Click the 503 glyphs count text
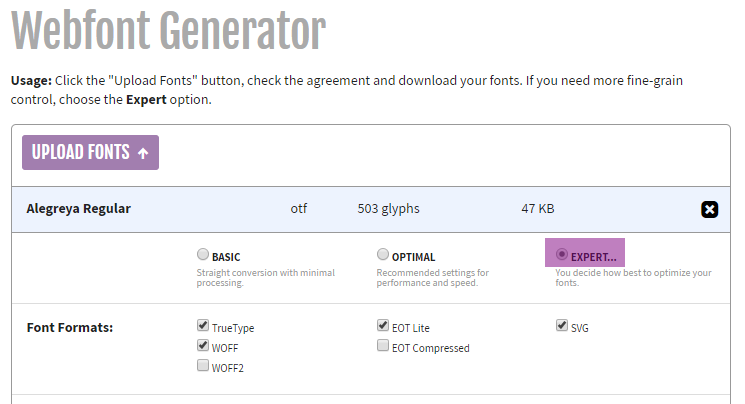Viewport: 745px width, 404px height. (389, 209)
